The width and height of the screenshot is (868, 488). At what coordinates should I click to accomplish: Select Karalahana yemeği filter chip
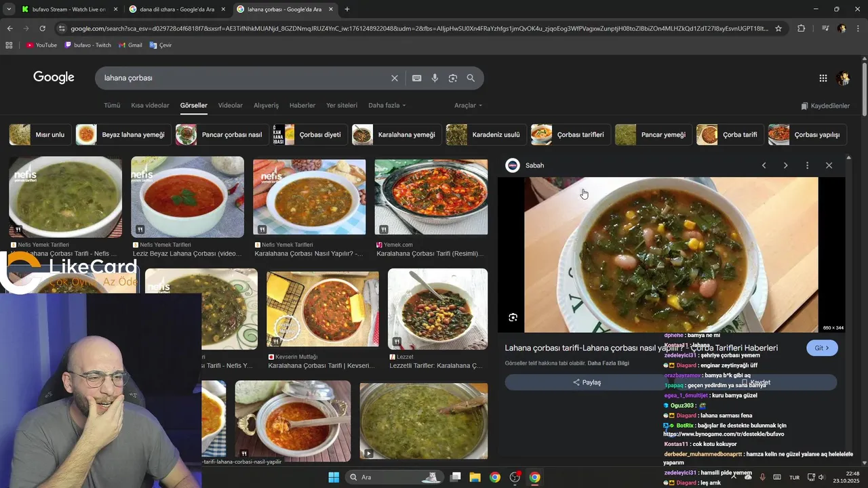[x=397, y=135]
